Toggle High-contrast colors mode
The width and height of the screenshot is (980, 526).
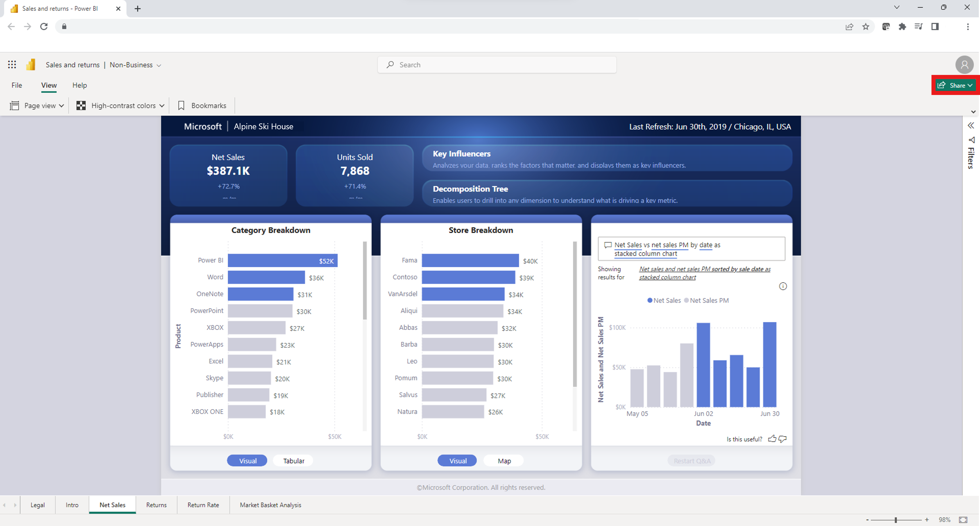[x=119, y=105]
